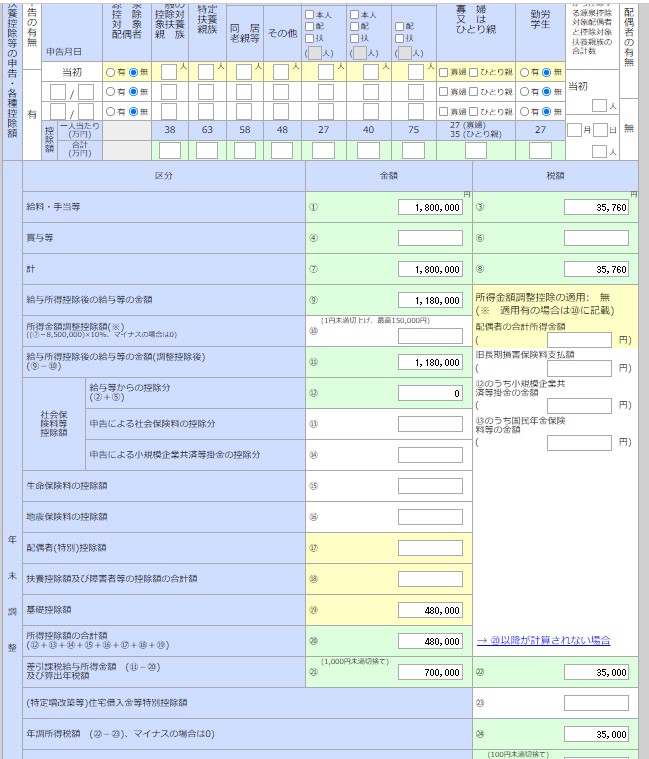The image size is (649, 759).
Task: Click ⑲ 基礎控除額 field 480,000
Action: (430, 610)
